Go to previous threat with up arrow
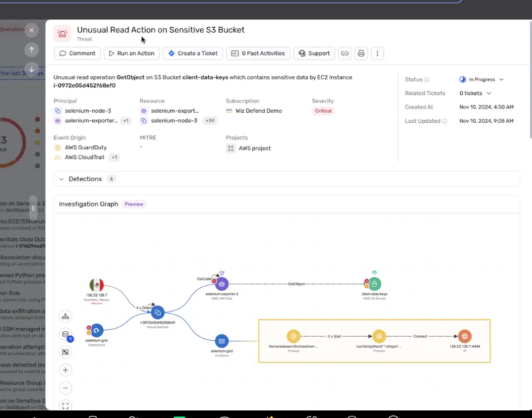532x418 pixels. [x=32, y=49]
